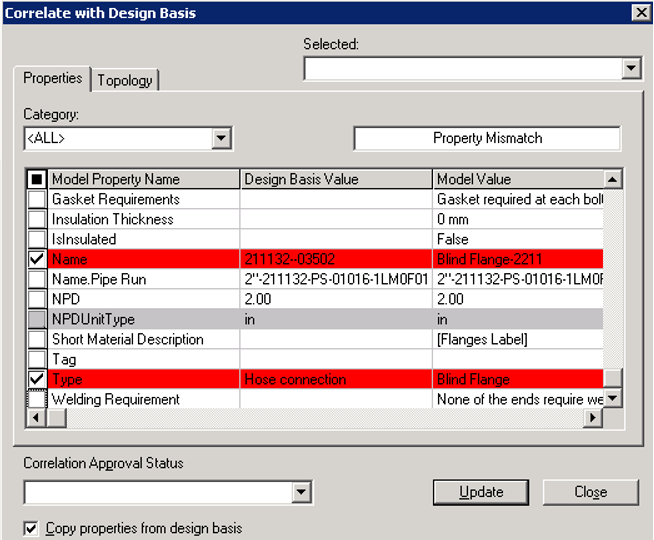Check the Gasket Requirements row checkbox

pos(37,199)
